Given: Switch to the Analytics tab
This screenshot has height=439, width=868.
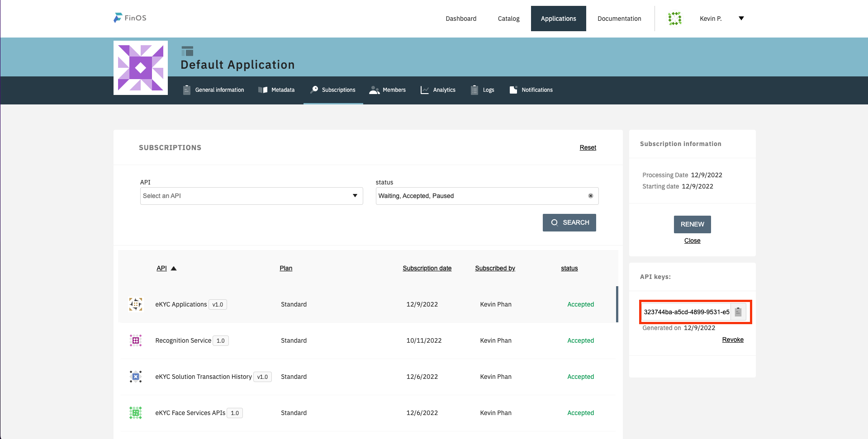Looking at the screenshot, I should (x=438, y=90).
